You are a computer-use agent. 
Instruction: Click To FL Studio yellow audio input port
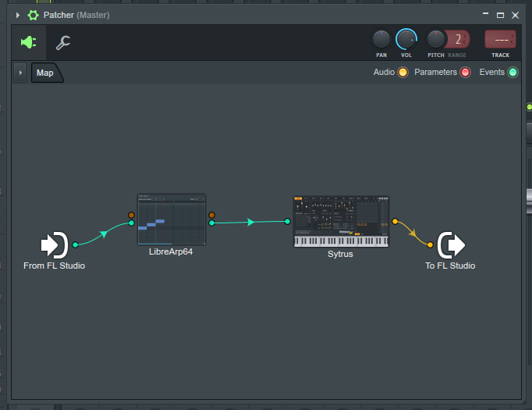[x=430, y=244]
